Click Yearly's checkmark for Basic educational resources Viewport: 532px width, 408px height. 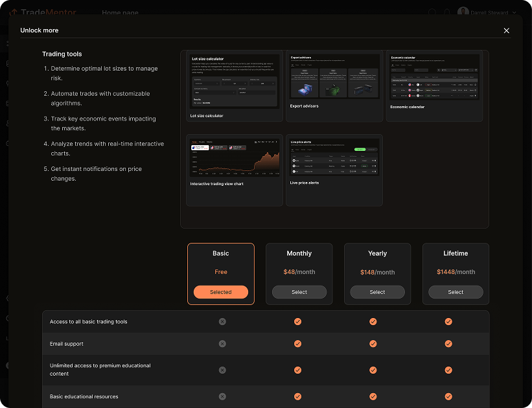373,396
